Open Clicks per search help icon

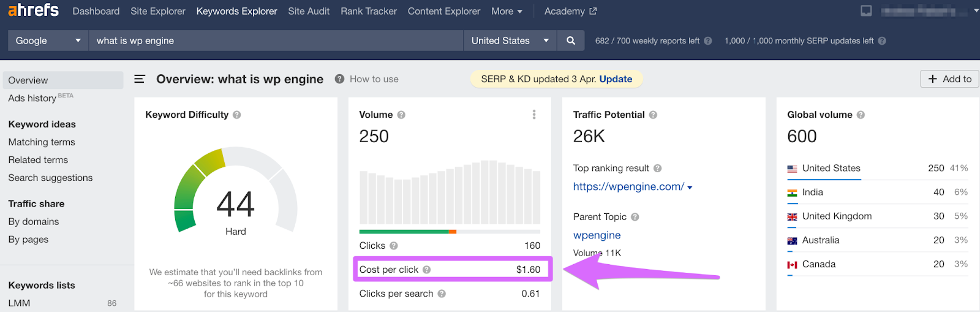click(x=442, y=294)
